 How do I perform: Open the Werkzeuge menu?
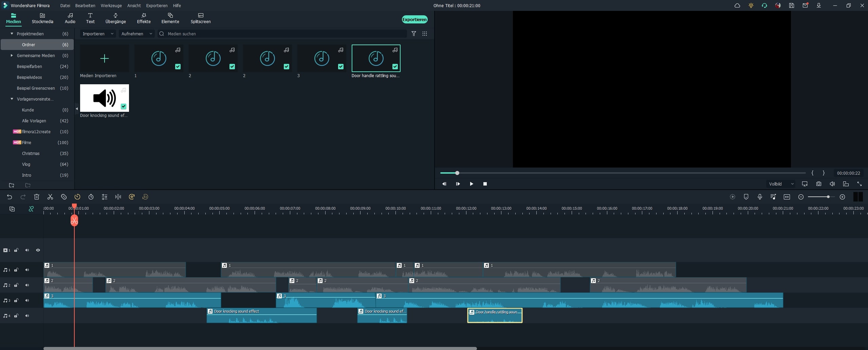click(111, 5)
